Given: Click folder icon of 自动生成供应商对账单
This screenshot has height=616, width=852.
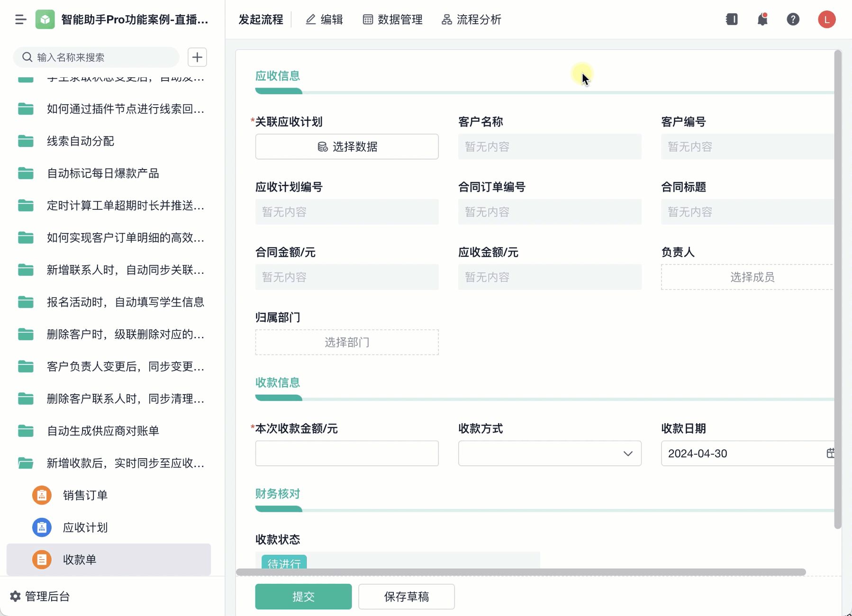Looking at the screenshot, I should 26,431.
